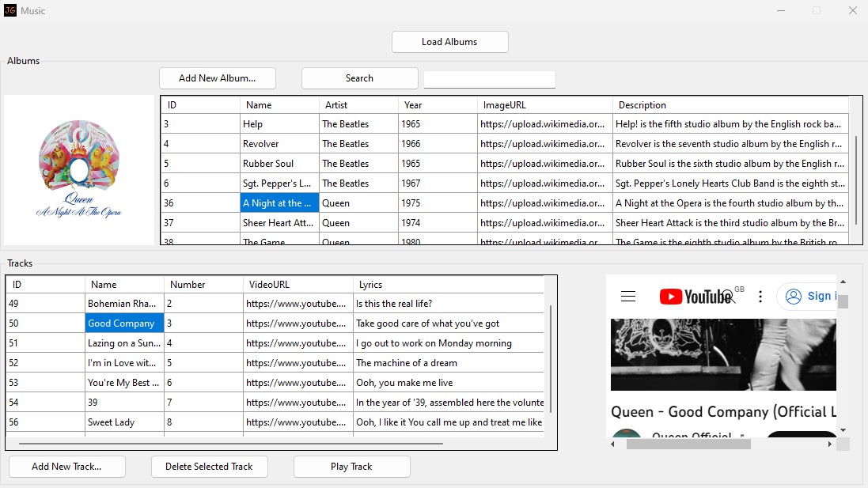Click browser panel scroll down arrow
Viewport: 868px width, 488px height.
[x=843, y=430]
